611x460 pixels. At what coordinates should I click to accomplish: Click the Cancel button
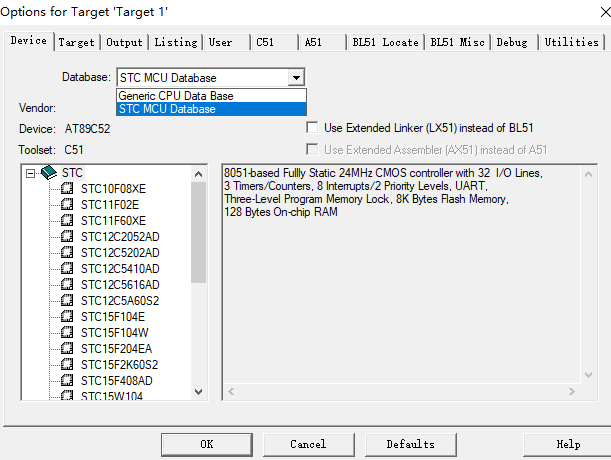pos(309,444)
